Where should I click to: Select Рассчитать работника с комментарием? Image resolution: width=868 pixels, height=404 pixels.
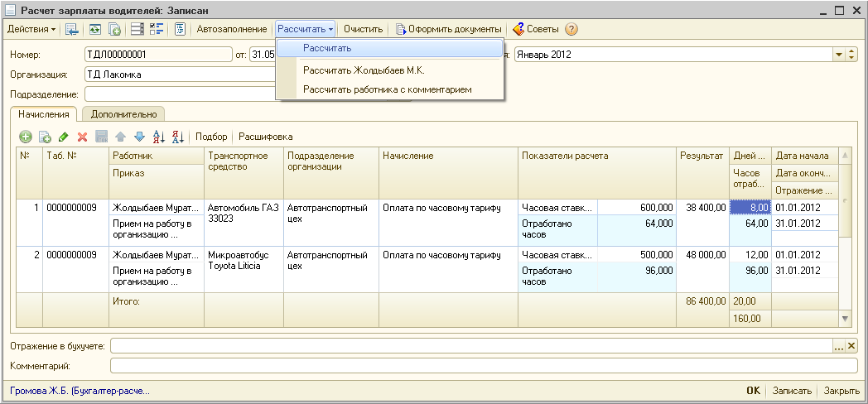pos(387,89)
